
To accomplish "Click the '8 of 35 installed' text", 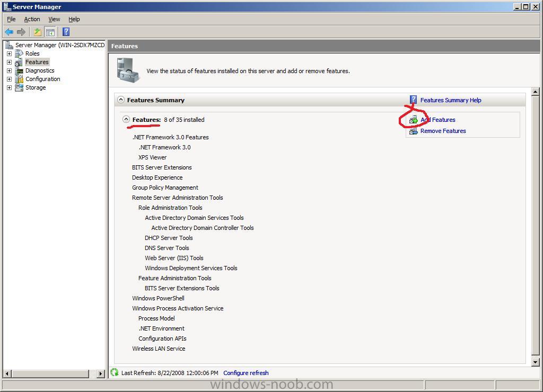I will click(x=184, y=120).
